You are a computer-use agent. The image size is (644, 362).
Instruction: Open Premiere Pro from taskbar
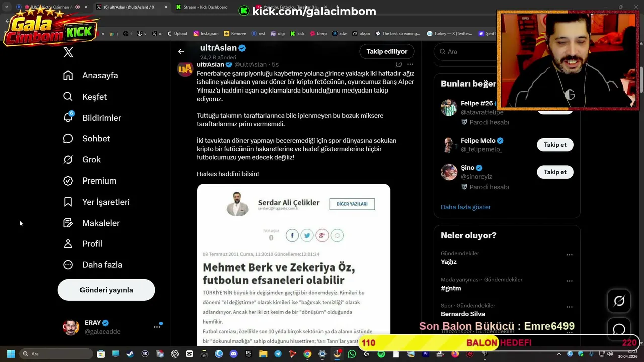point(426,354)
